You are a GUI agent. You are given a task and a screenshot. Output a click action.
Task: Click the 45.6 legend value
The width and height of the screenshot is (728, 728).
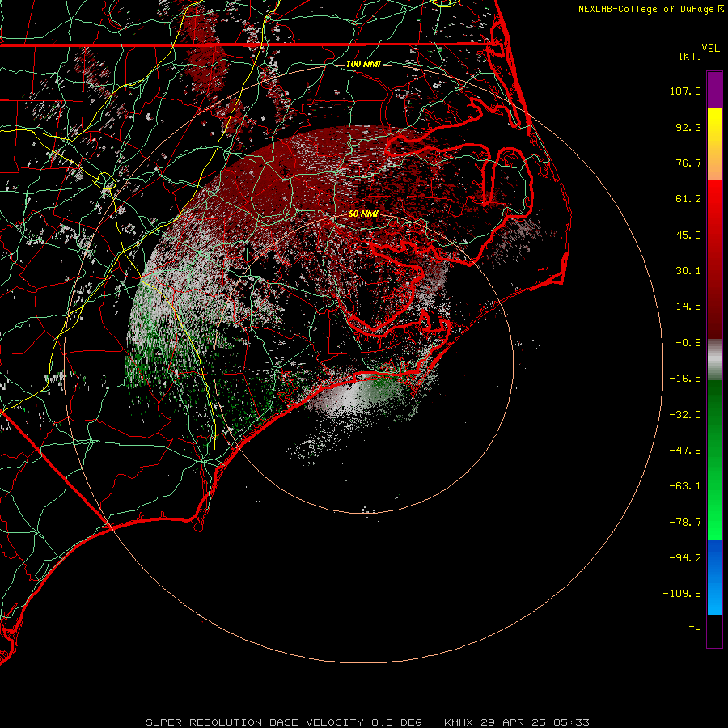[688, 235]
